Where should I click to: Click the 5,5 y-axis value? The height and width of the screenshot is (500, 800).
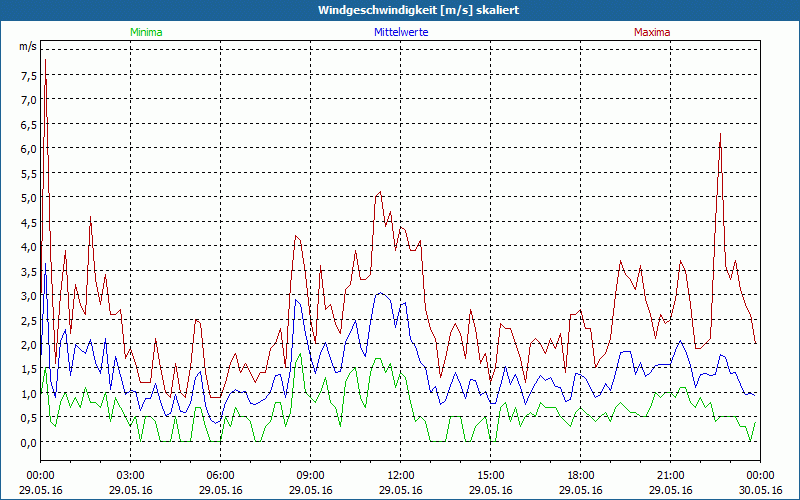[x=29, y=173]
